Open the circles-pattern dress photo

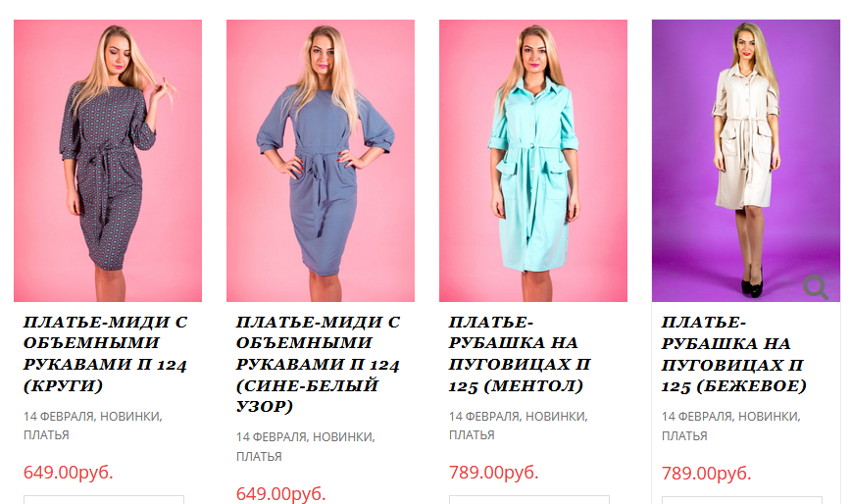(x=108, y=161)
